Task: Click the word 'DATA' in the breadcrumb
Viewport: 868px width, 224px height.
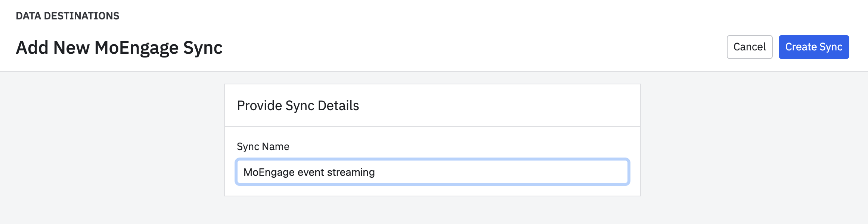Action: [x=28, y=16]
